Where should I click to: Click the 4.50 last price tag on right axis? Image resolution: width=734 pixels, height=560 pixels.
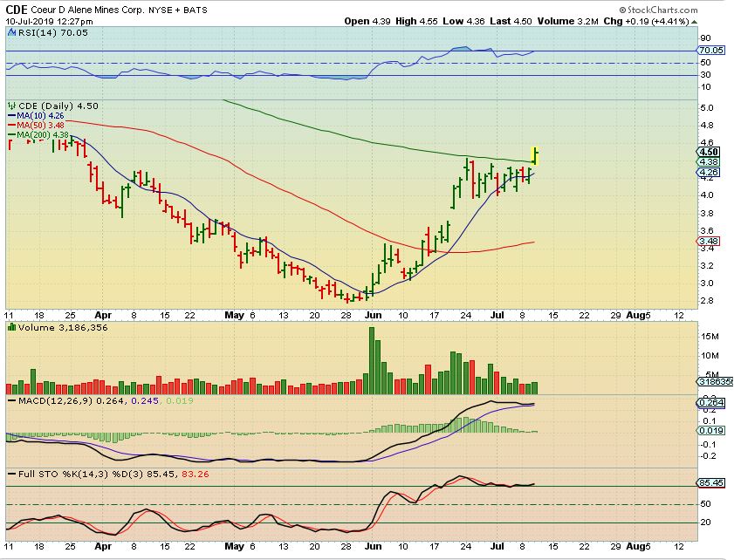(x=709, y=152)
